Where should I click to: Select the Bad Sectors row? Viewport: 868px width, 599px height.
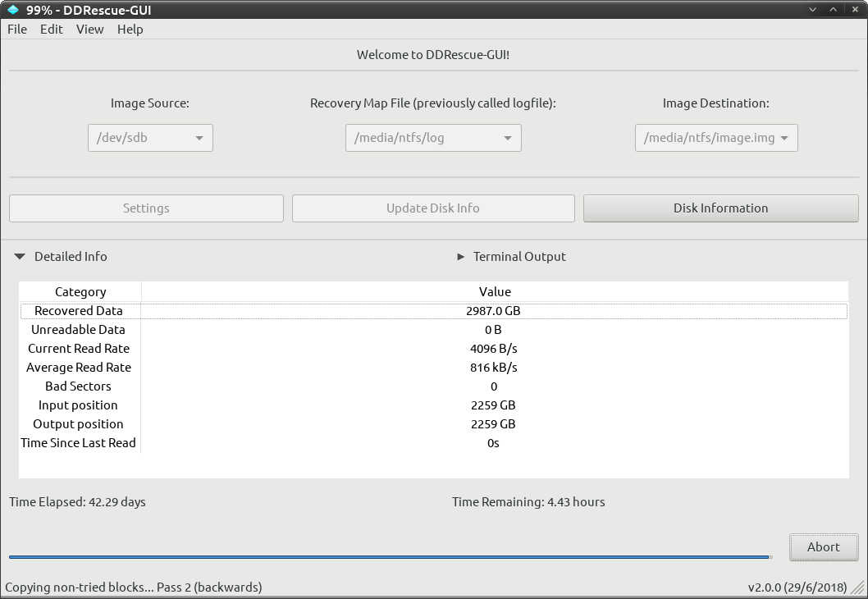point(433,386)
